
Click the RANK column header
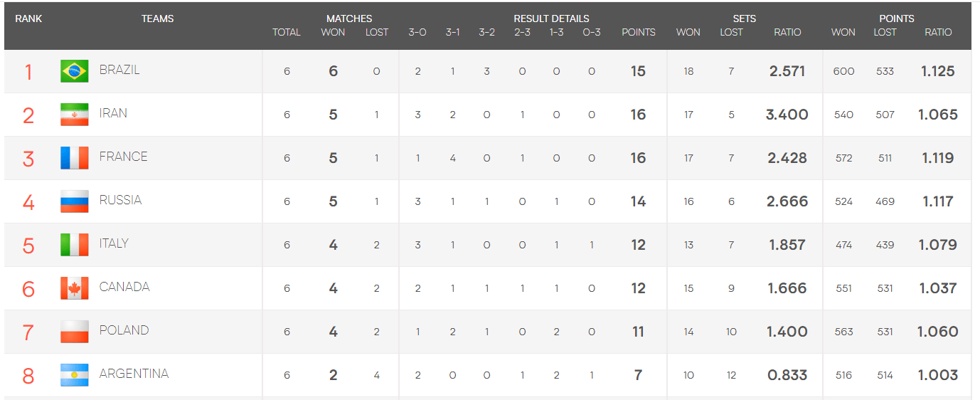[28, 19]
